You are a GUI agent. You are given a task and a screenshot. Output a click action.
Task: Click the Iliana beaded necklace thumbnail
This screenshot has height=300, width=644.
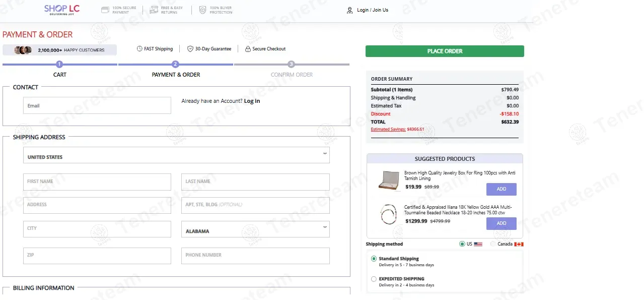tap(389, 215)
